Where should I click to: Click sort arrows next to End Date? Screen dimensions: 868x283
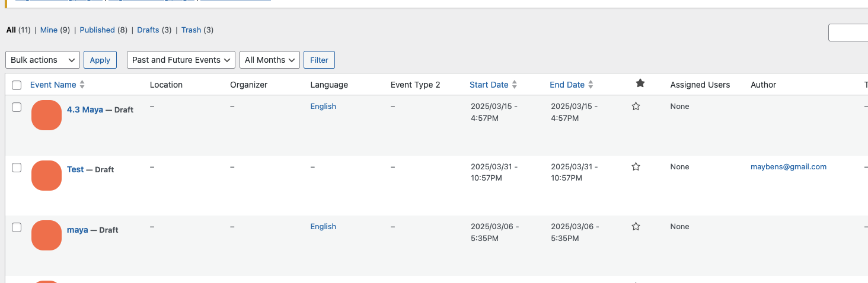pos(591,85)
